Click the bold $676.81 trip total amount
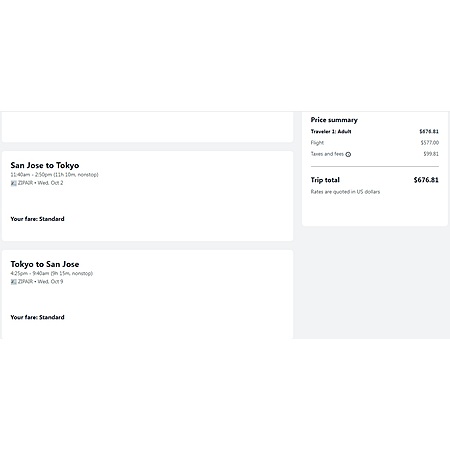The width and height of the screenshot is (450, 450). tap(426, 180)
